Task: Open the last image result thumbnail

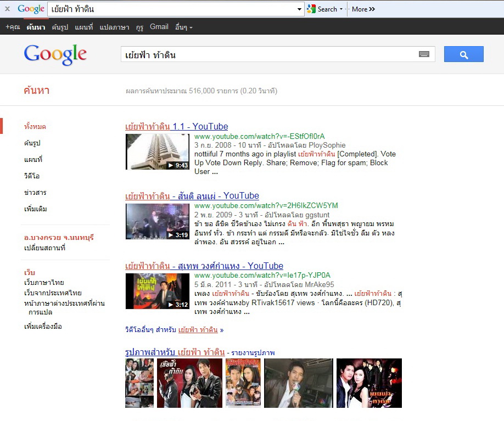Action: point(369,383)
